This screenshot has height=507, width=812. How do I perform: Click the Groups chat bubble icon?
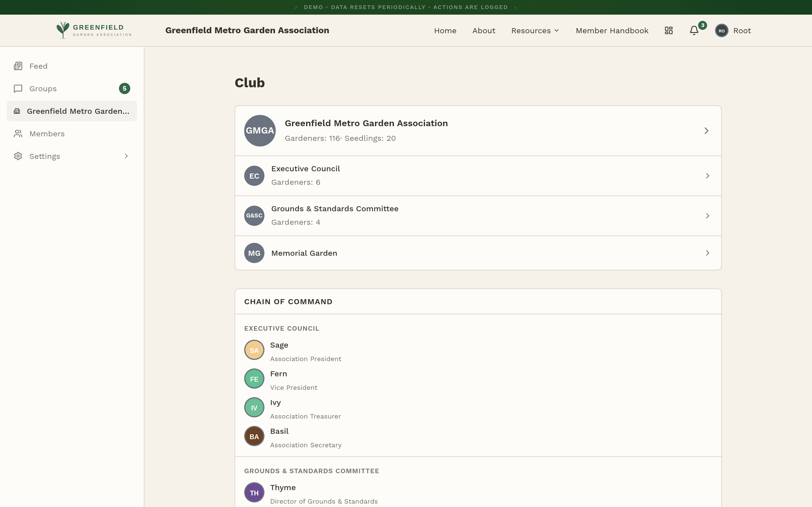coord(18,88)
